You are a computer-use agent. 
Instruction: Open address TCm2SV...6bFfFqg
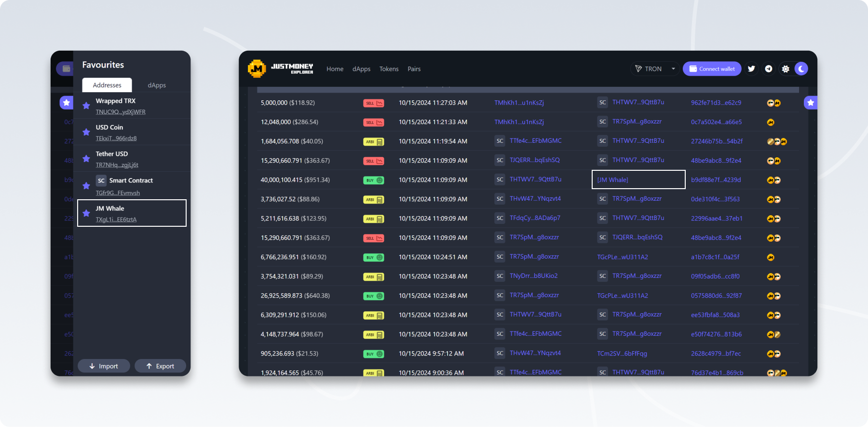pyautogui.click(x=622, y=354)
